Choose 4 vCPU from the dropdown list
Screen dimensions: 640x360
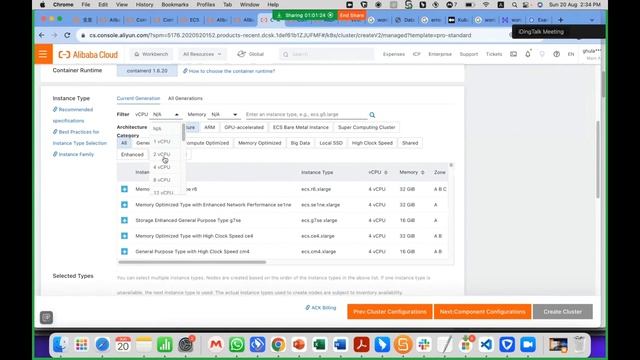(162, 167)
